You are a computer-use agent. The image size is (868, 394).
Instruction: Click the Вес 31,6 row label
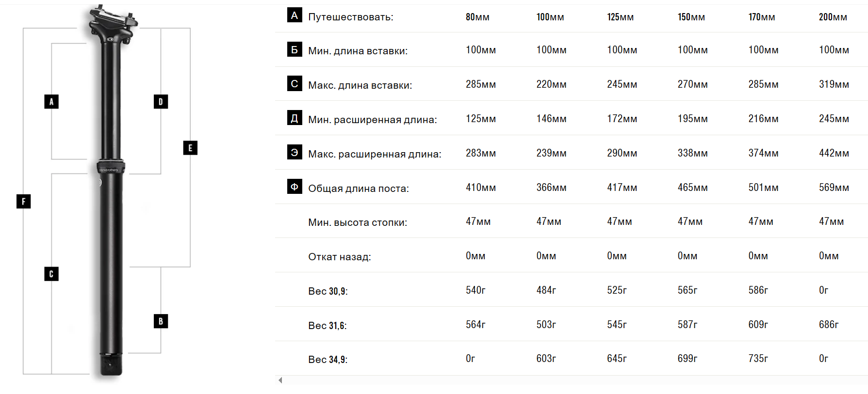328,326
